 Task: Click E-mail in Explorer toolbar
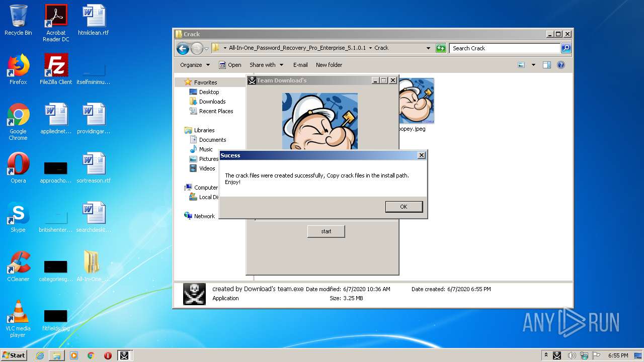[x=300, y=65]
